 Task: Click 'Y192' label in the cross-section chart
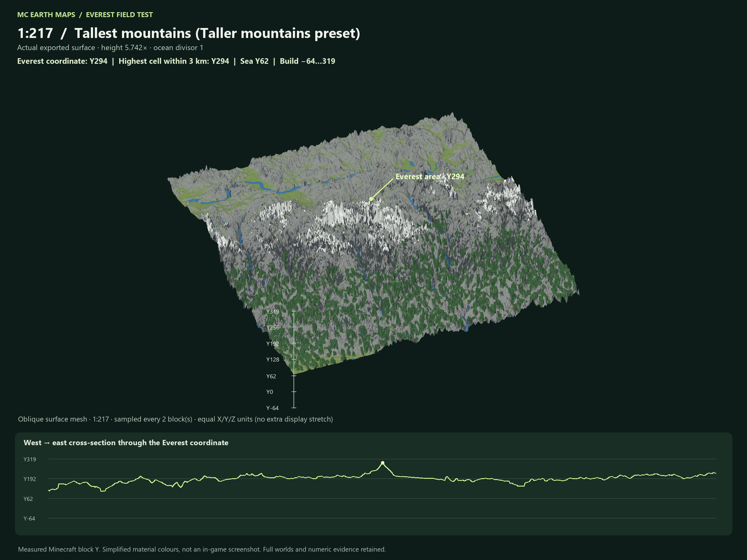pos(30,479)
